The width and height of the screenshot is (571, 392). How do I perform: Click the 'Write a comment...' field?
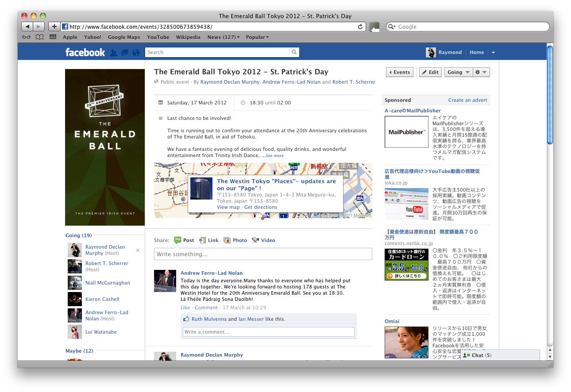[x=269, y=332]
